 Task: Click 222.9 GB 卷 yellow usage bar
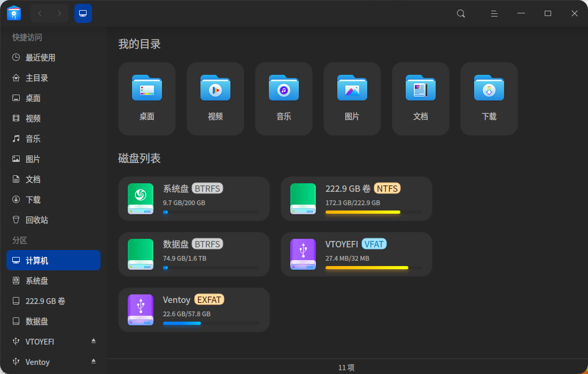374,212
